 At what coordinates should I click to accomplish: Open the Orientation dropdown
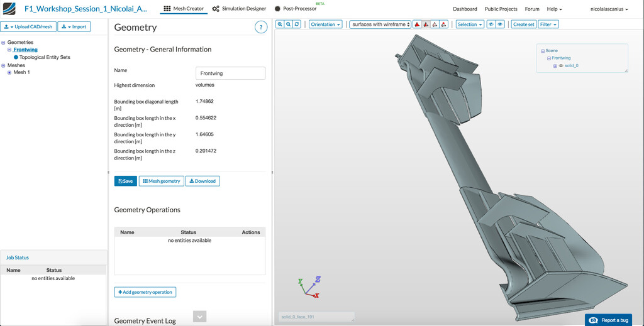pos(326,24)
